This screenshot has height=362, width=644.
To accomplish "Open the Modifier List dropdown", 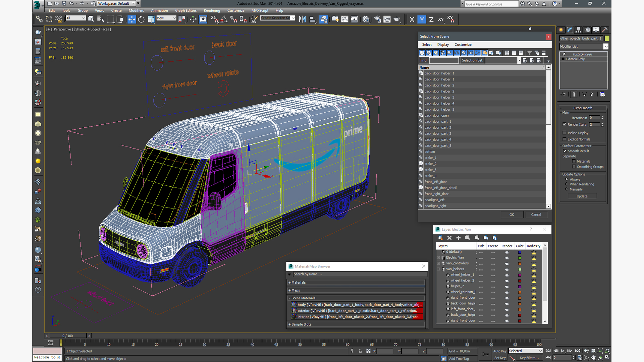I will pos(584,46).
